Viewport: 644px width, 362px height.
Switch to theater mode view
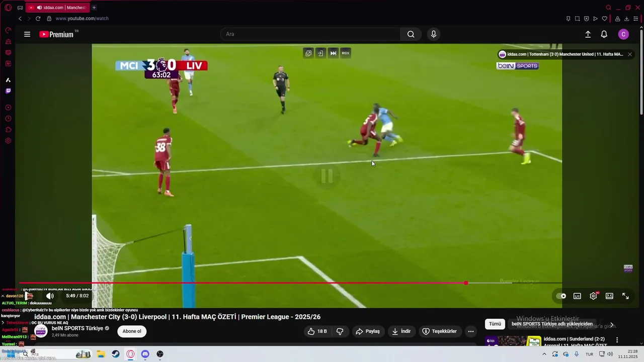tap(609, 296)
